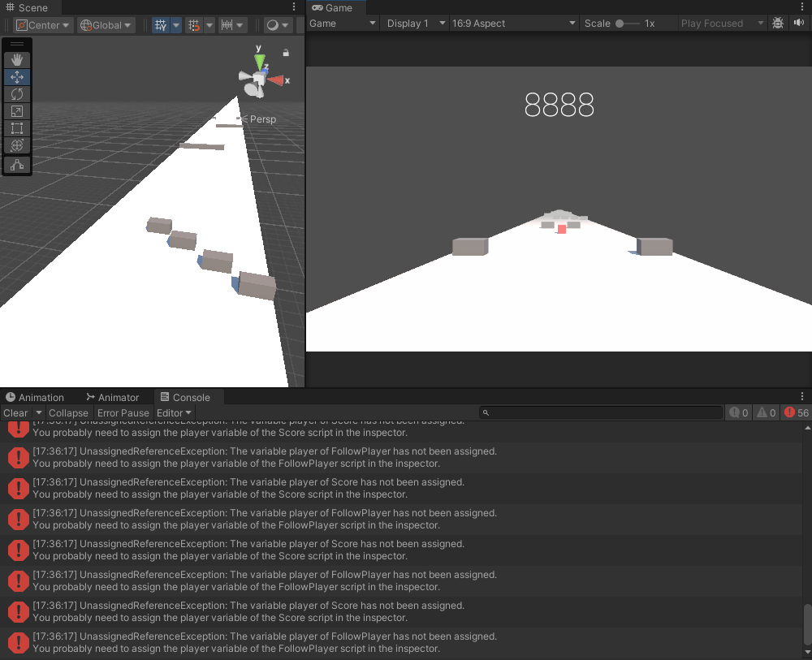
Task: Open the Game panel options menu
Action: (803, 6)
